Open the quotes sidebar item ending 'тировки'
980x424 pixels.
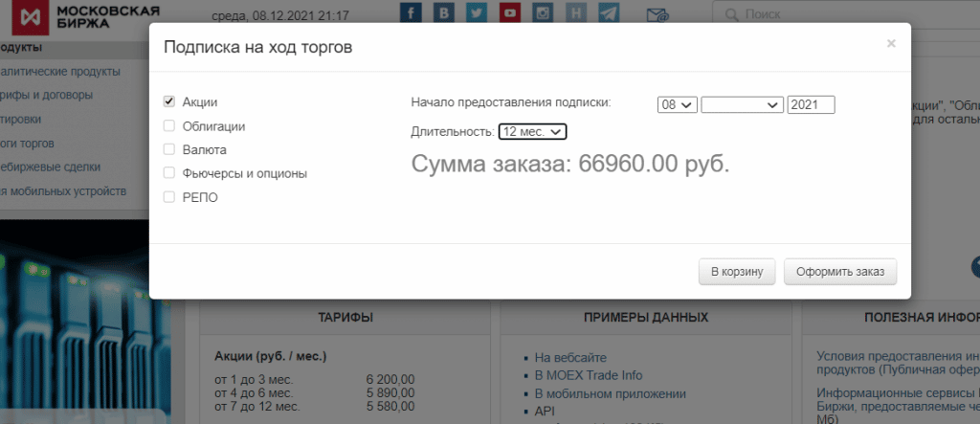21,120
